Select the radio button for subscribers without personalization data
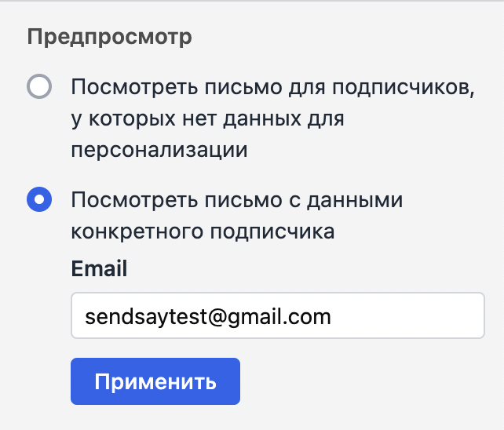The width and height of the screenshot is (504, 430). click(x=39, y=86)
